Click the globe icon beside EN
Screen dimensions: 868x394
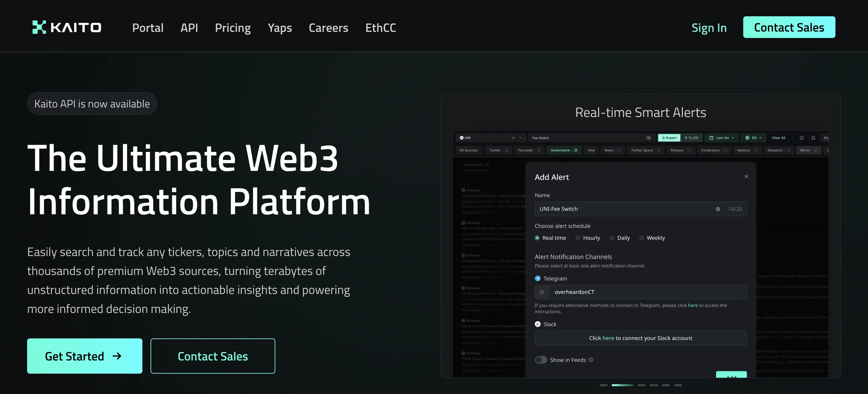coord(747,138)
